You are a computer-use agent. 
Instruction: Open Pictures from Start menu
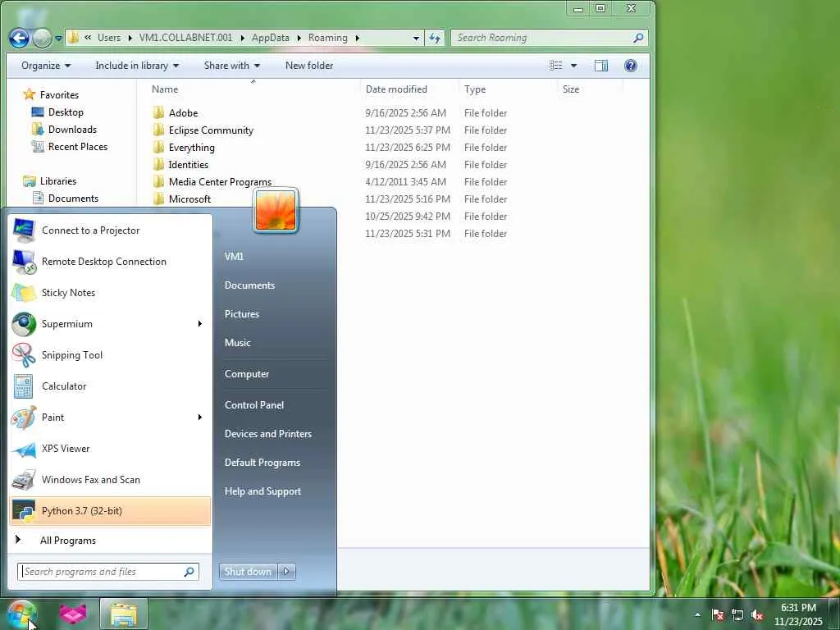pos(242,314)
